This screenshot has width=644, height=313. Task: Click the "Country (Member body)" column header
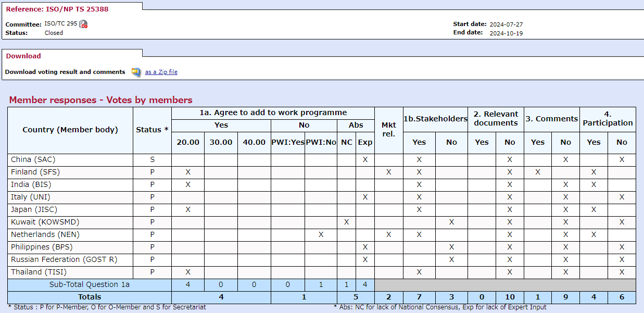click(70, 130)
